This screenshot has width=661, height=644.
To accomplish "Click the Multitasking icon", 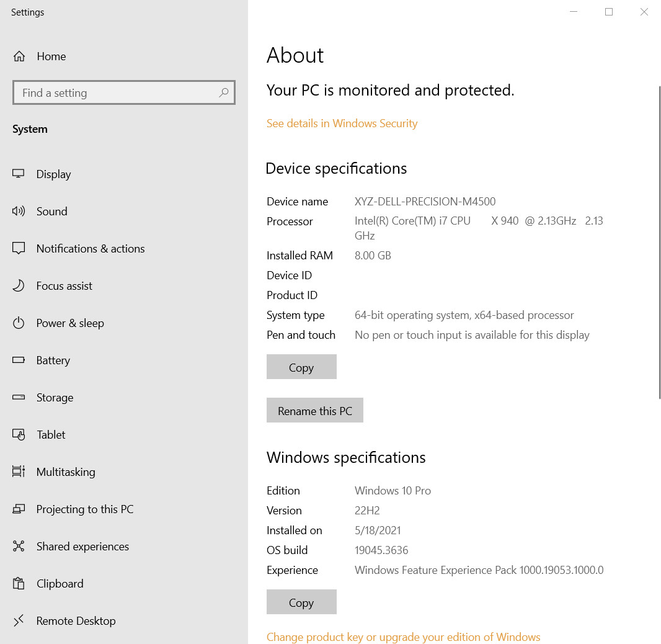I will [19, 471].
